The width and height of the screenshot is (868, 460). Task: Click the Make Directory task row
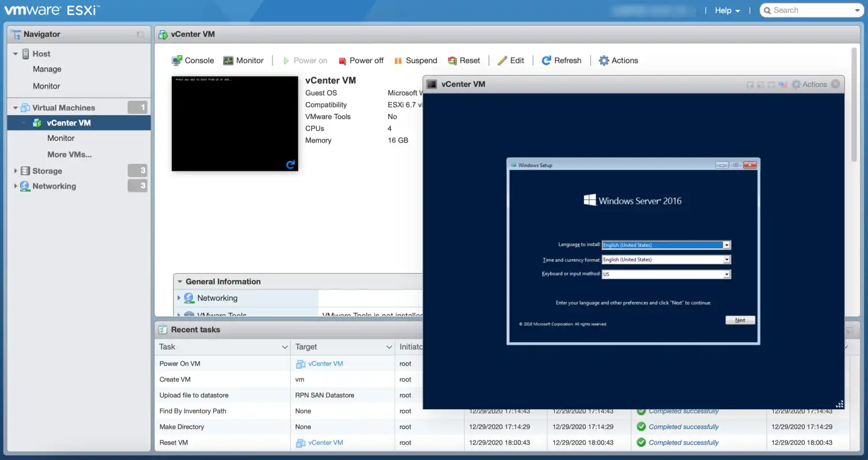point(182,427)
